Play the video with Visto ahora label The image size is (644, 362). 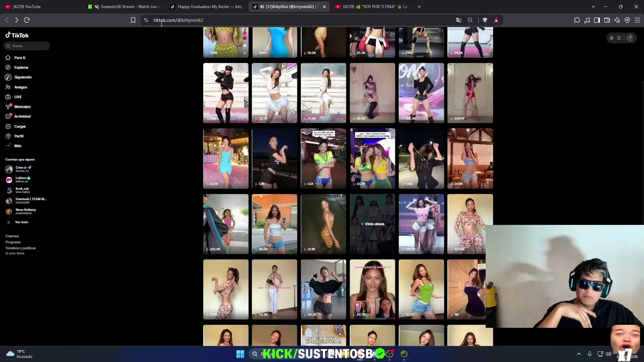pos(372,224)
